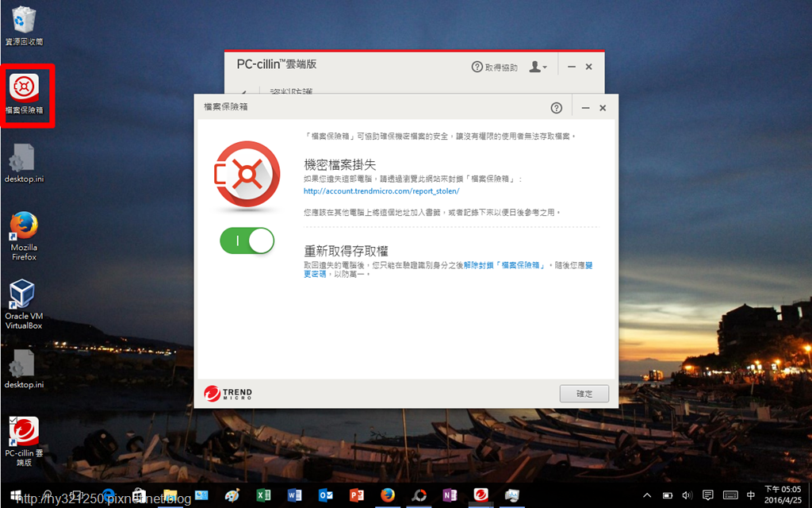Open Excel from the taskbar

tap(263, 495)
